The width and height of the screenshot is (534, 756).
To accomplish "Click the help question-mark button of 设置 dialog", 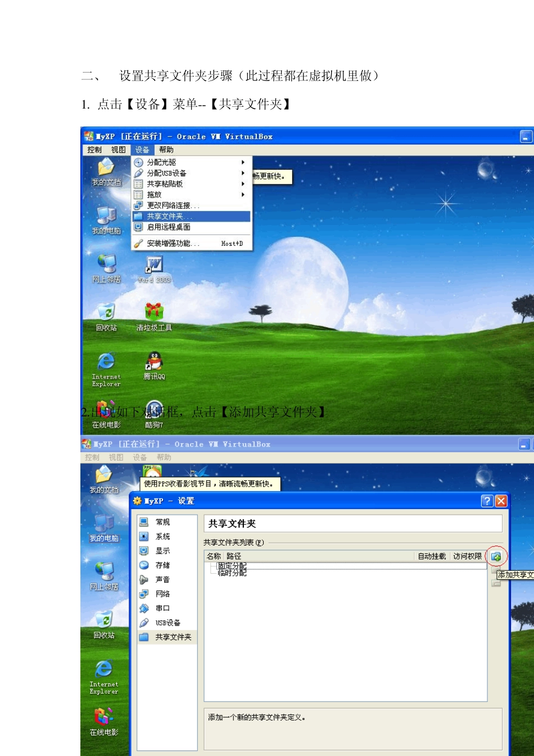I will pyautogui.click(x=487, y=501).
